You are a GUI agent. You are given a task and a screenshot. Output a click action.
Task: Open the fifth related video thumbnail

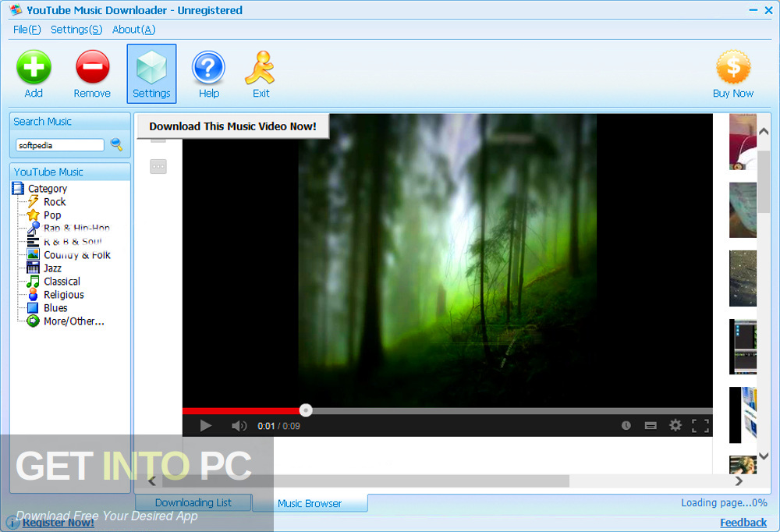tap(743, 414)
